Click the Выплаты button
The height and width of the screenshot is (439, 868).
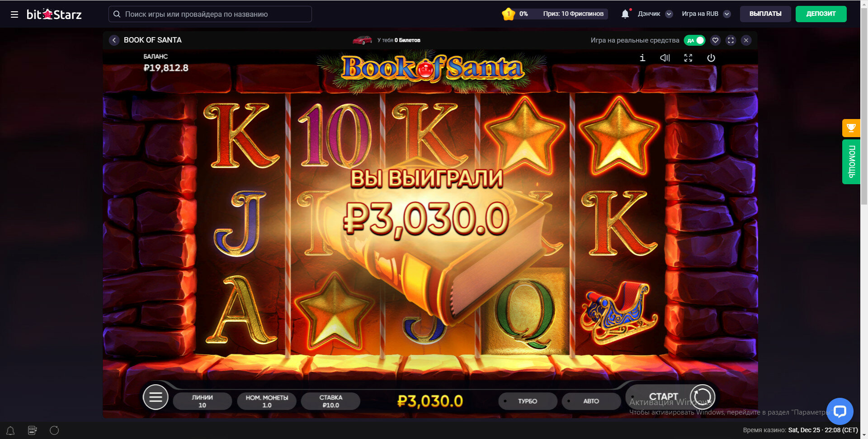pos(765,14)
